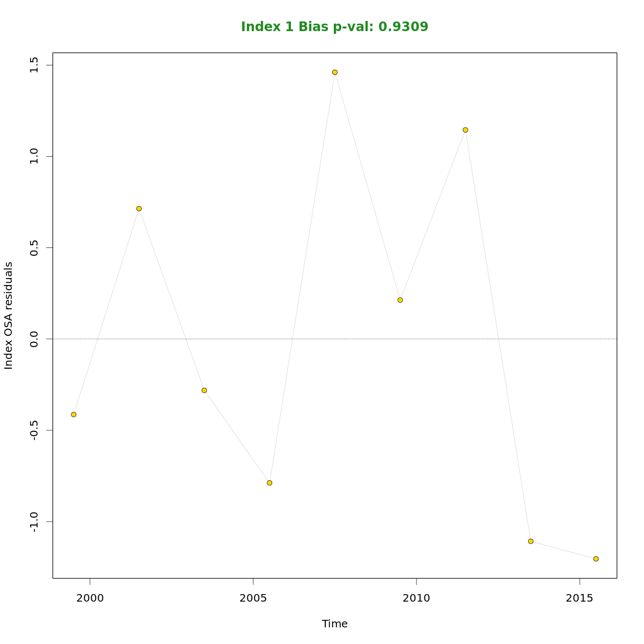Select the data point near -1.1 around 2013
644x644 pixels.
point(531,541)
